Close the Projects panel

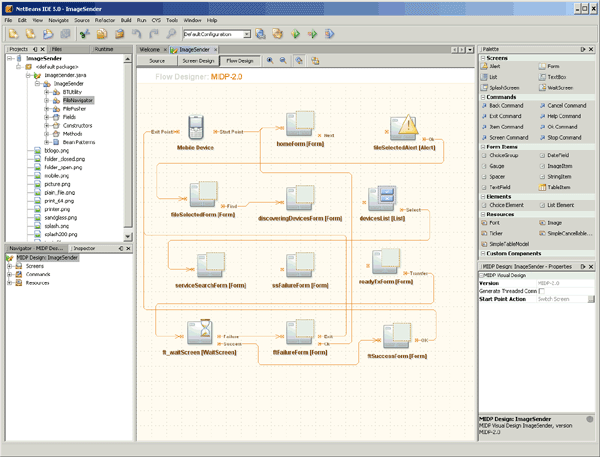click(x=42, y=49)
